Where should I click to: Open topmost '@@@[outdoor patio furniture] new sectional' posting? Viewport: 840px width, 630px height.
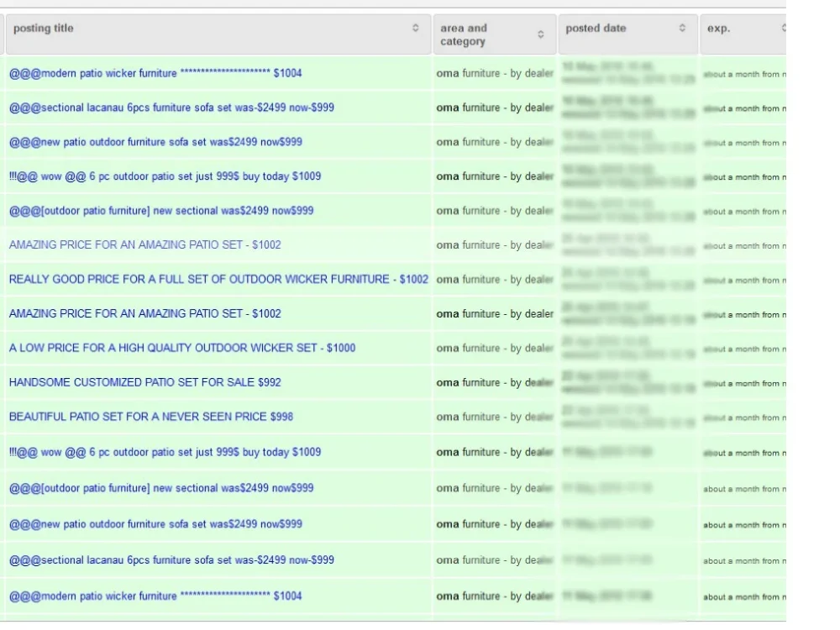click(161, 211)
